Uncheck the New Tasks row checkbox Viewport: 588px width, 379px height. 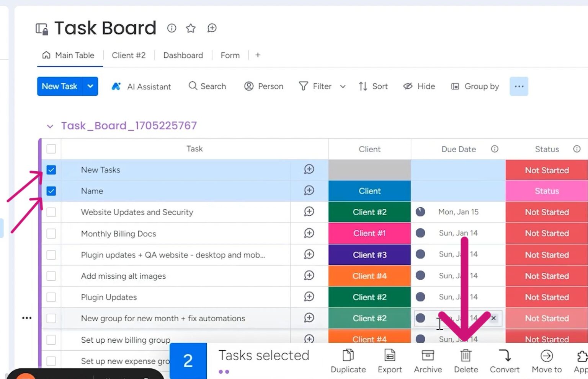[x=51, y=169]
